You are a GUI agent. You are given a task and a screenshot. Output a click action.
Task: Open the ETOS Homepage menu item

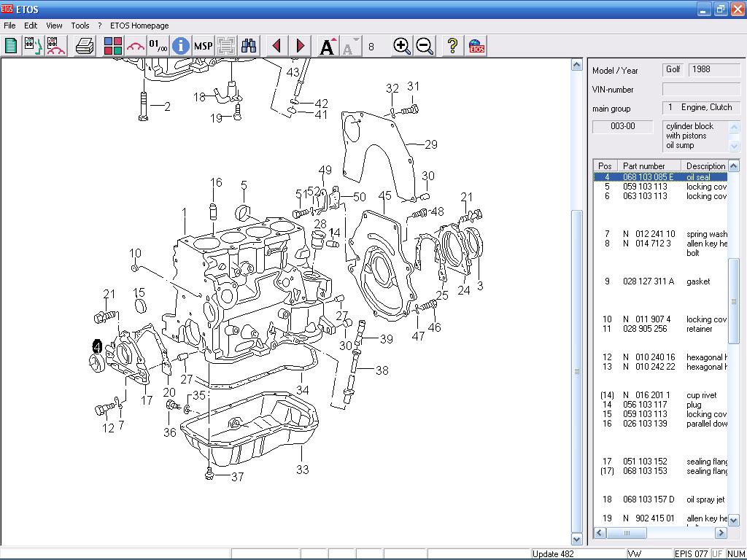coord(139,26)
